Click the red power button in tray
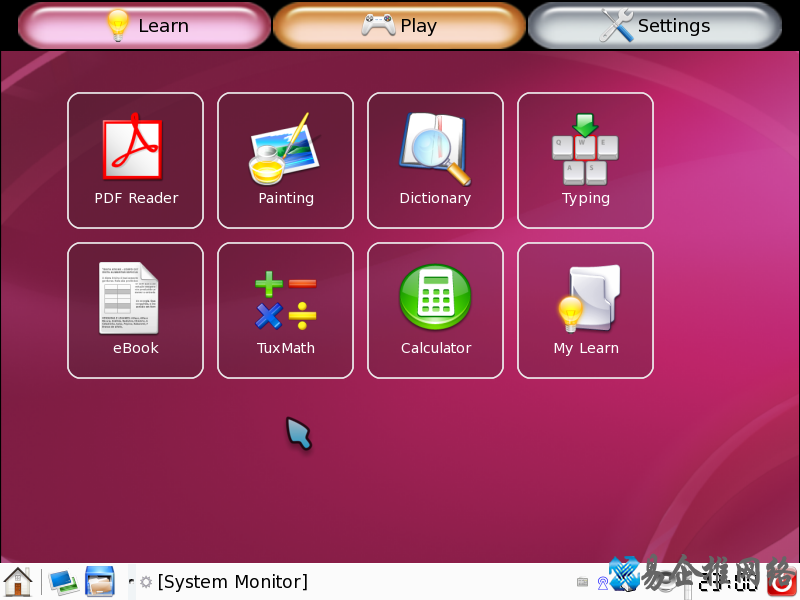Image resolution: width=800 pixels, height=600 pixels. click(782, 581)
